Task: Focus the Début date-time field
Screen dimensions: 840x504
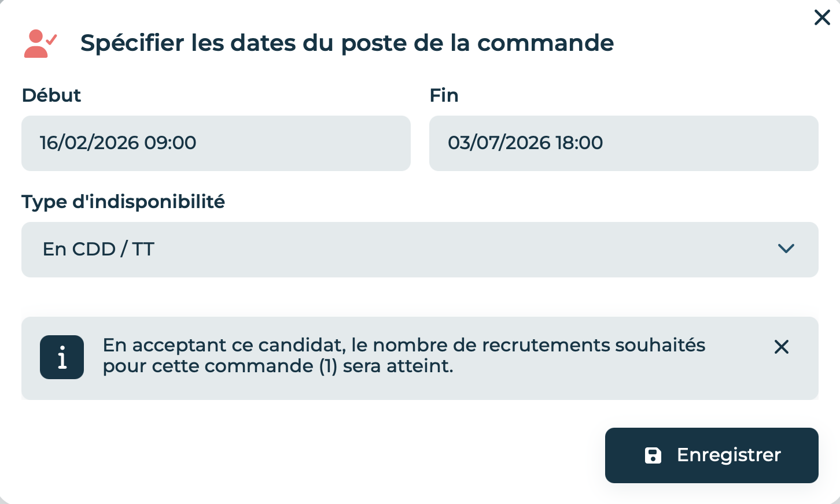Action: click(x=216, y=143)
